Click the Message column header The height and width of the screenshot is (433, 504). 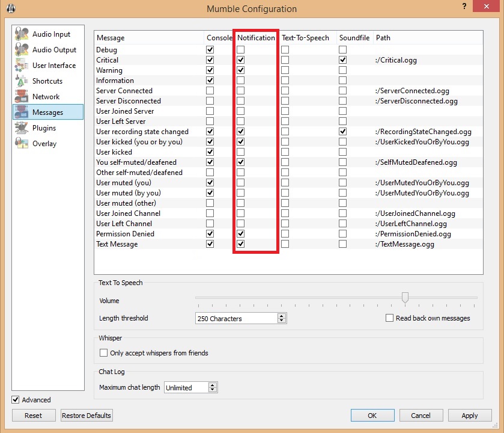[149, 38]
